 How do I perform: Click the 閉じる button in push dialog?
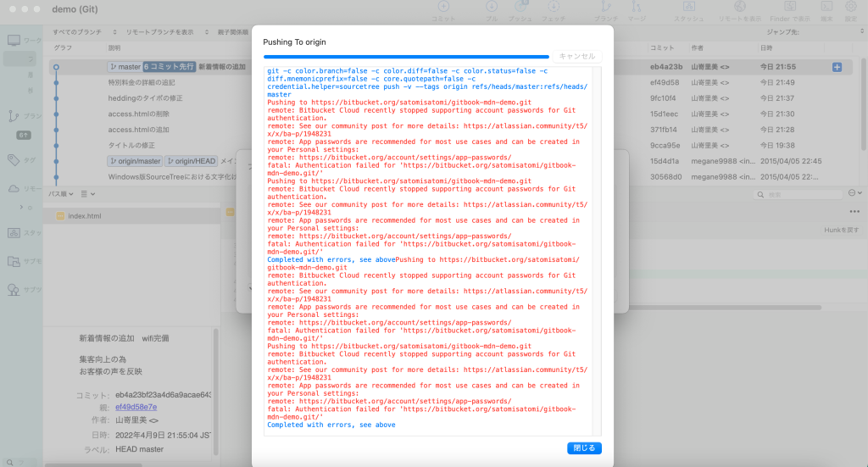point(584,448)
